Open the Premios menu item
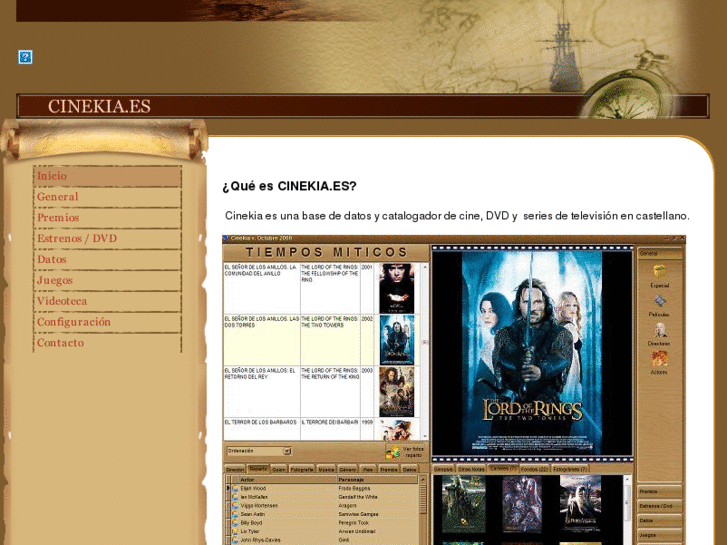727x545 pixels. point(108,218)
